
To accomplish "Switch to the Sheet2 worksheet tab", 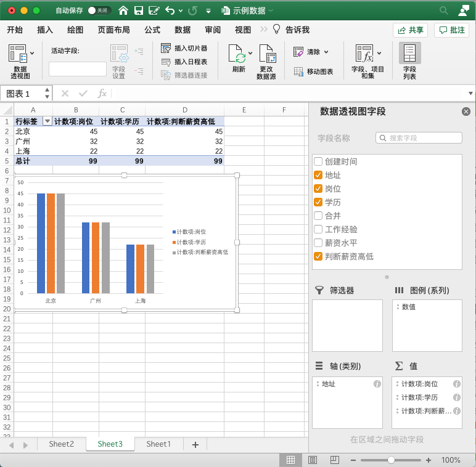I will coord(62,444).
